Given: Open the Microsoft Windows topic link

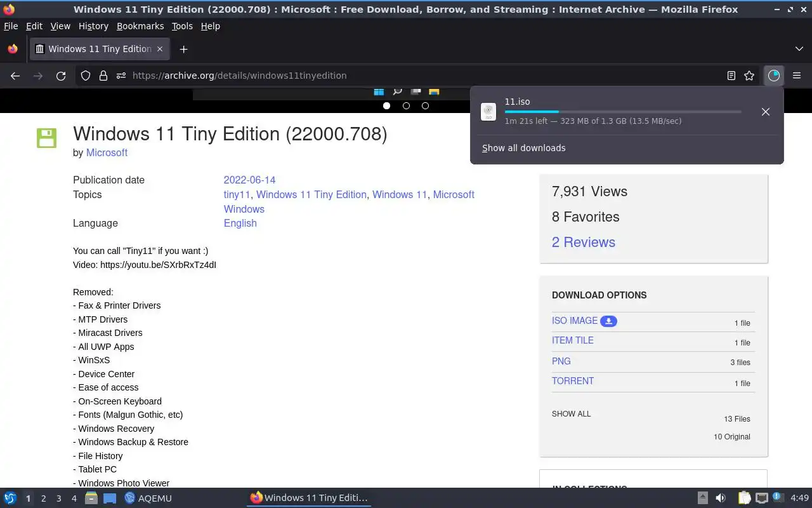Looking at the screenshot, I should [x=349, y=202].
